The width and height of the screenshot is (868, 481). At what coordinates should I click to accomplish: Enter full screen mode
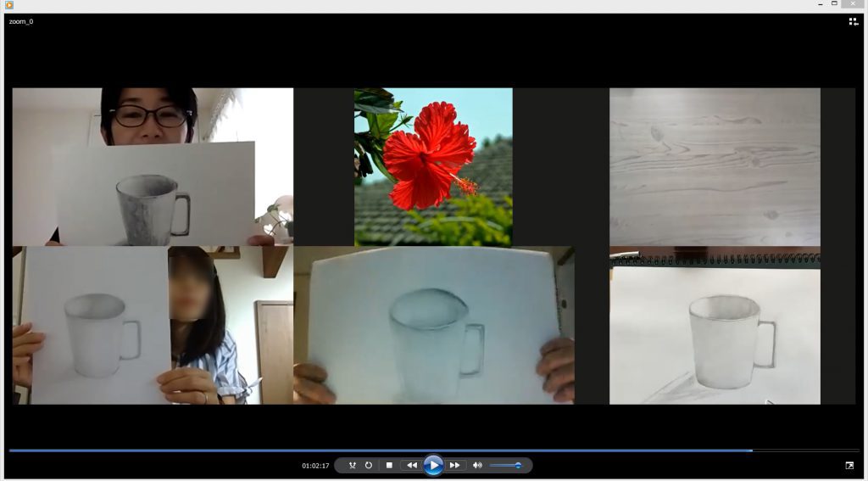point(849,465)
